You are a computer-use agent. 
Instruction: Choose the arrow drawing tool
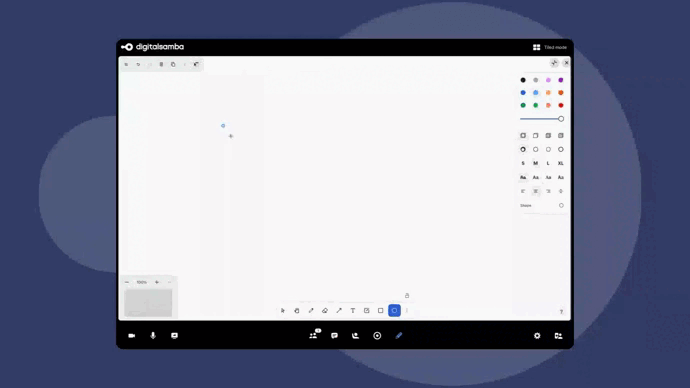coord(339,311)
